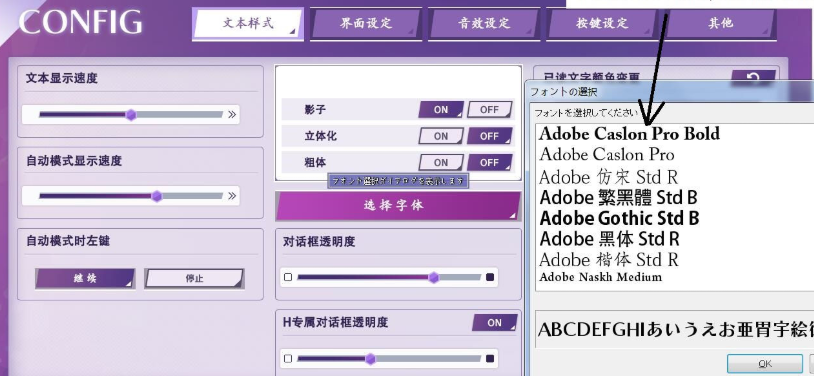Disable 粗体 bold with OFF
The image size is (814, 376).
[489, 163]
